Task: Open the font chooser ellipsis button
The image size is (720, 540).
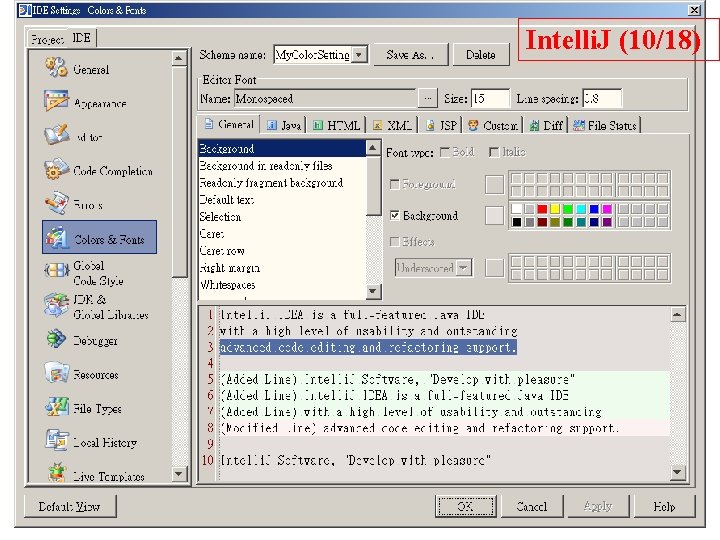Action: (428, 98)
